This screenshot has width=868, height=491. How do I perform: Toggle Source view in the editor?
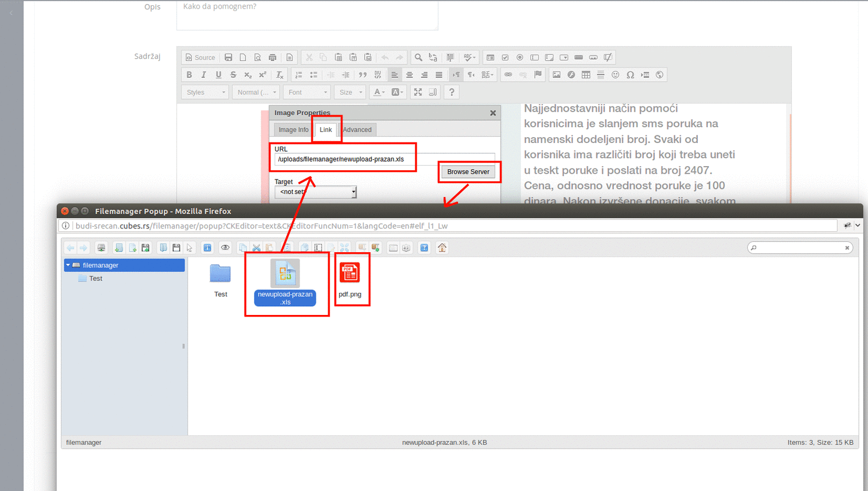pos(200,58)
